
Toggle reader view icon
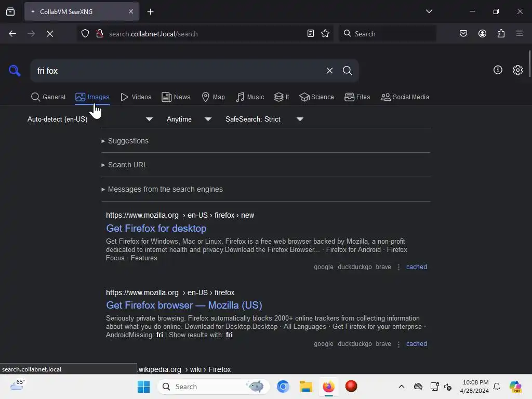[311, 33]
